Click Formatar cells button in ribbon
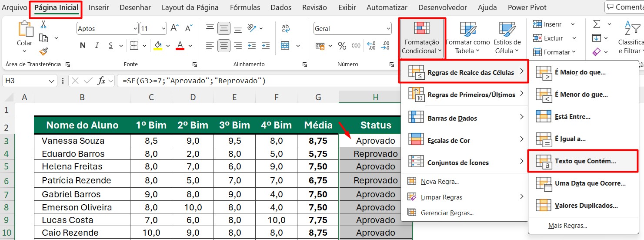This screenshot has width=644, height=240. click(554, 52)
